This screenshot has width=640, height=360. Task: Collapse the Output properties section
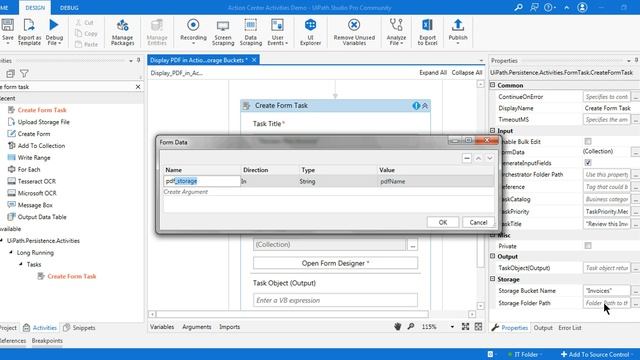click(493, 256)
